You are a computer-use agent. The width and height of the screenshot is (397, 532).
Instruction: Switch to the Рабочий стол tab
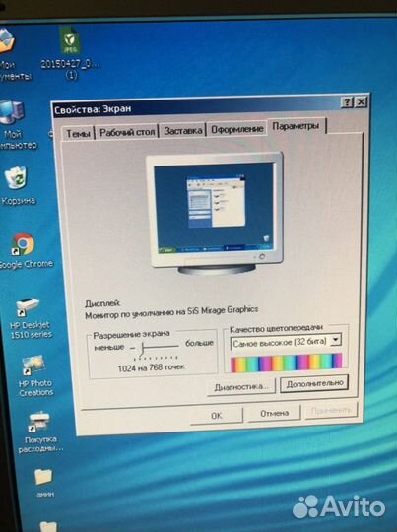[127, 132]
